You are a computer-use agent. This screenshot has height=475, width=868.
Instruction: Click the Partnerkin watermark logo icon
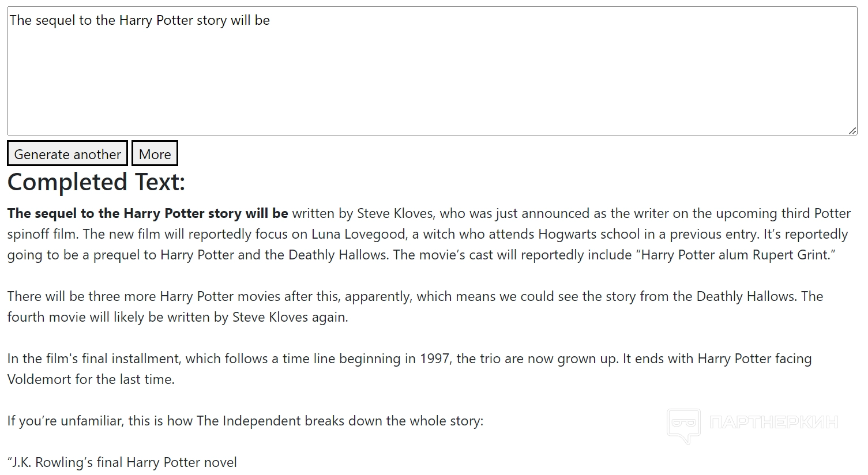[683, 425]
